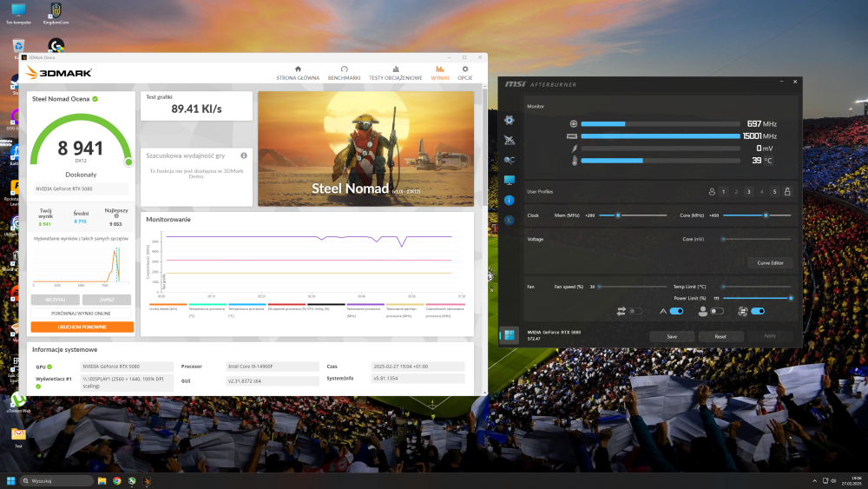Click the info icon under Najlepszy
This screenshot has width=868, height=489.
click(x=116, y=216)
